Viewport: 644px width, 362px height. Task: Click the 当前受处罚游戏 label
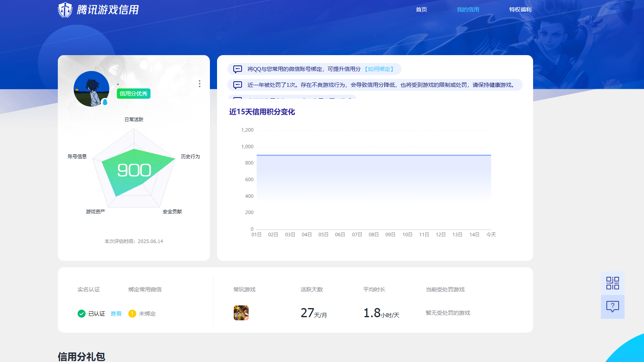tap(445, 289)
